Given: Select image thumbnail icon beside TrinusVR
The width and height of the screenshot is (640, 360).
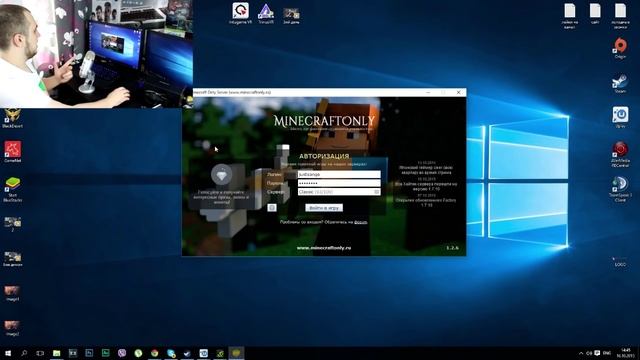Looking at the screenshot, I should (x=291, y=15).
